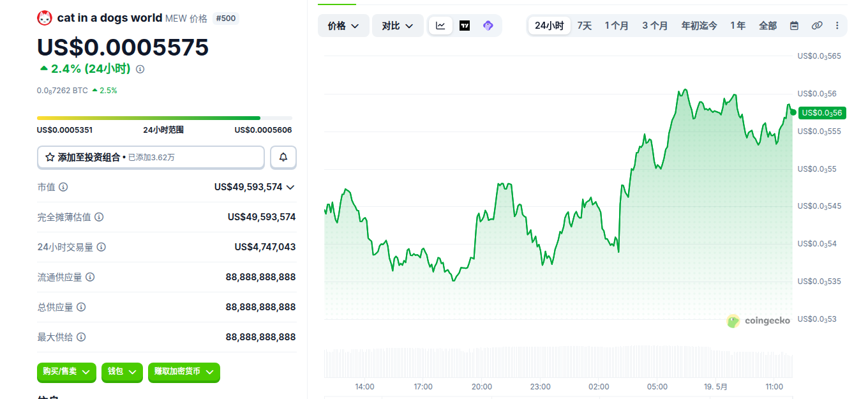Click the #500 rank badge
This screenshot has height=399, width=868.
(x=226, y=18)
